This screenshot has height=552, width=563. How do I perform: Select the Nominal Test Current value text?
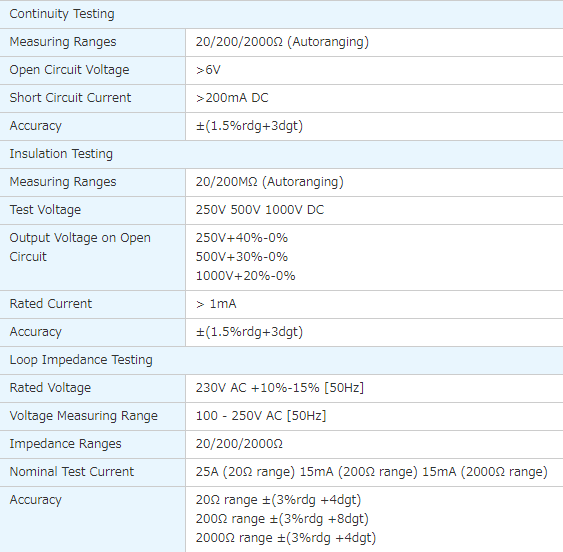click(x=372, y=472)
